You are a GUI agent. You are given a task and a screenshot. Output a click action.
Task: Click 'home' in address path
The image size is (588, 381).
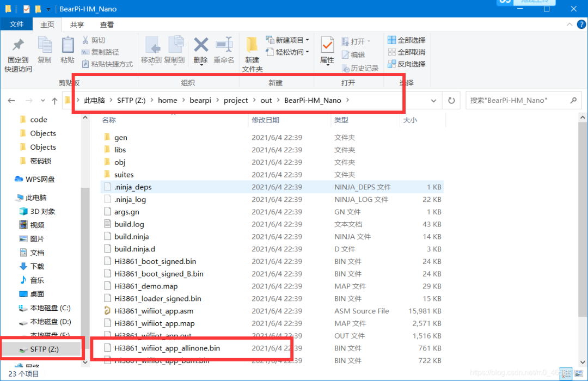click(167, 100)
